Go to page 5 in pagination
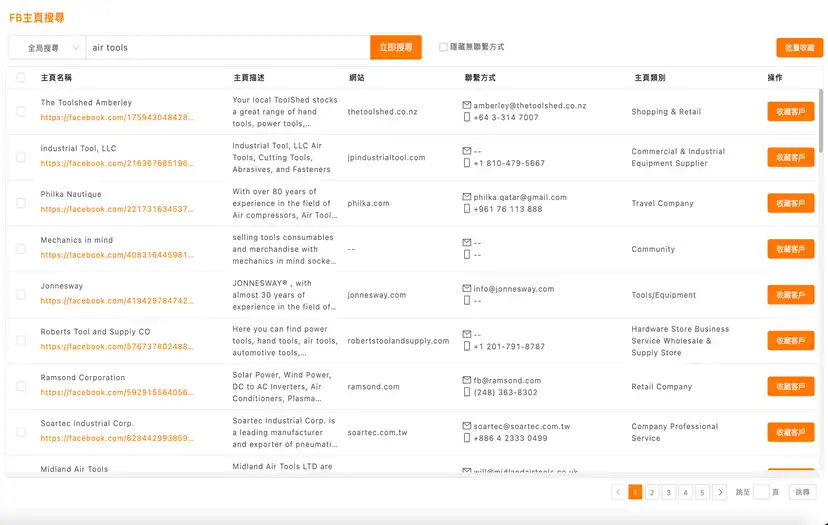The height and width of the screenshot is (525, 828). (702, 492)
